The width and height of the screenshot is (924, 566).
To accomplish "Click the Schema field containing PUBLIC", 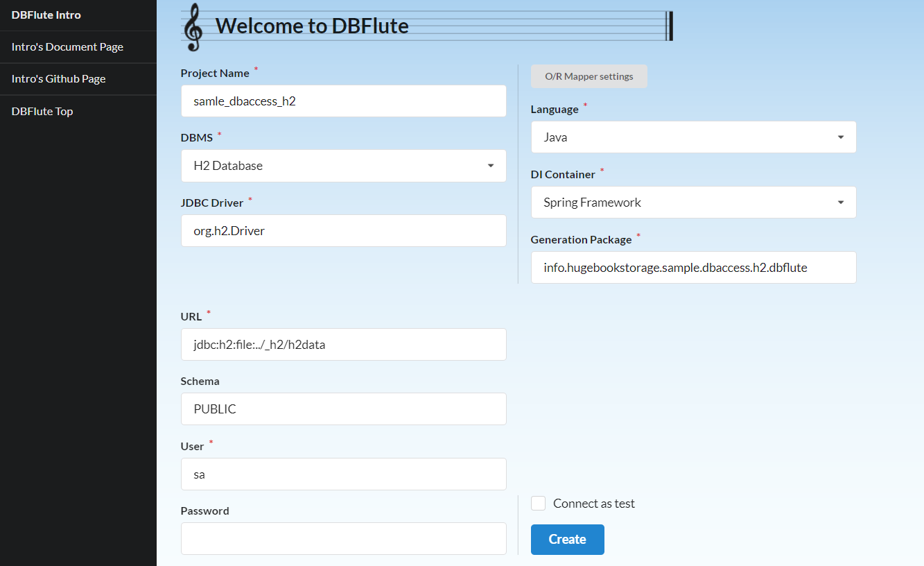I will [344, 409].
